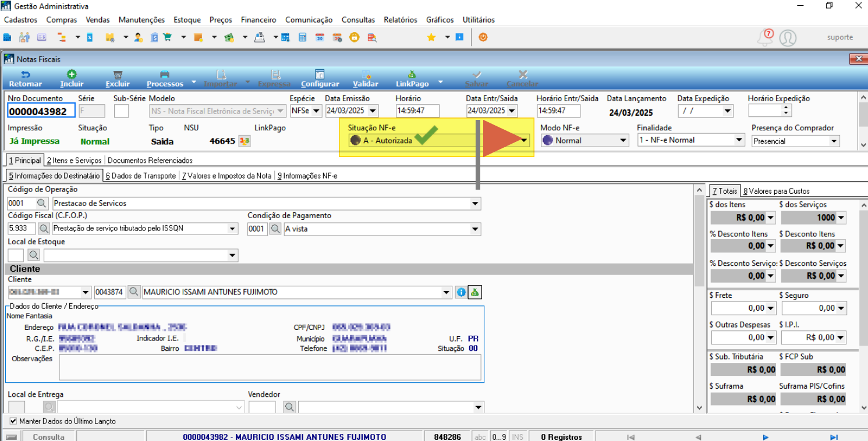Toggle Manter Dados do Último Lançto checkbox
Screen dimensions: 868x441
click(x=13, y=421)
